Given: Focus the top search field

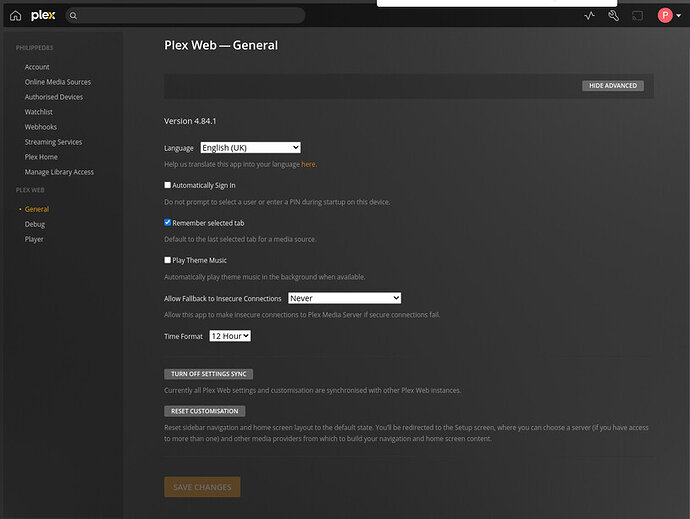Looking at the screenshot, I should pos(185,15).
